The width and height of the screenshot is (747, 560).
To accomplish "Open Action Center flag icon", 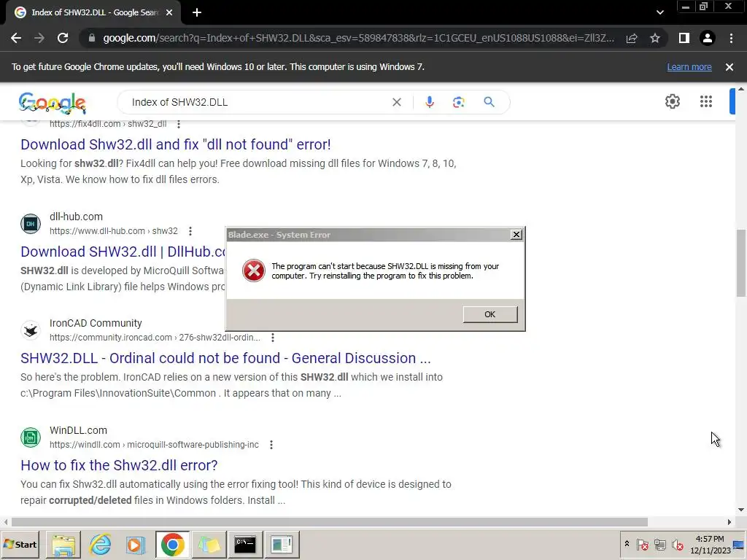I will [x=642, y=544].
